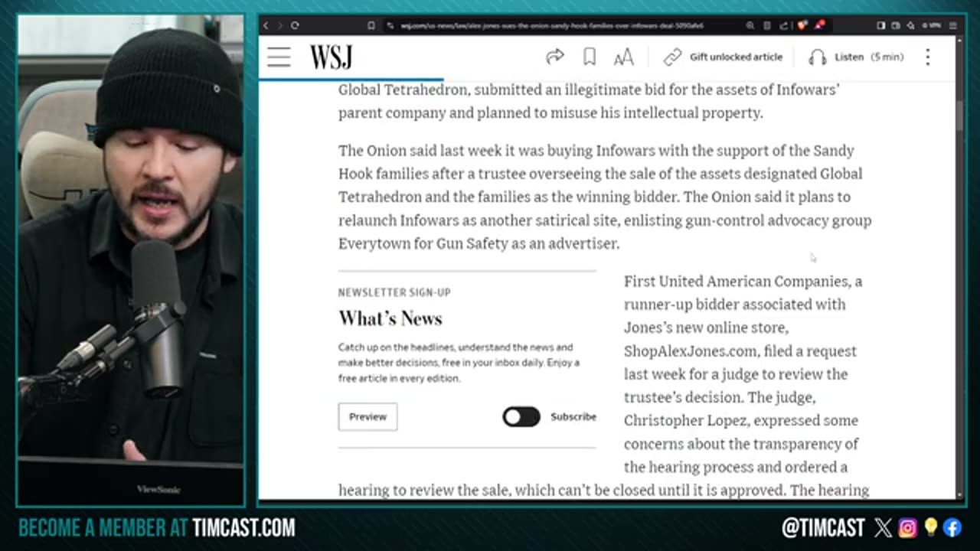This screenshot has width=980, height=551.
Task: Click the X logo in bottom banner
Action: pos(883,527)
